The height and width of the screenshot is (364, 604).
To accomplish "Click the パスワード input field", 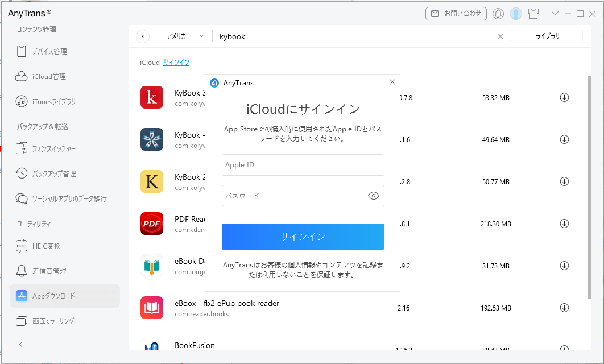I will coord(303,196).
